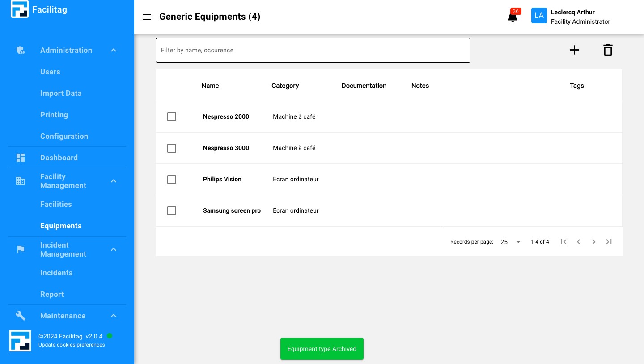Navigate to Facilities in sidebar
Screen dimensions: 644x364
pos(56,204)
